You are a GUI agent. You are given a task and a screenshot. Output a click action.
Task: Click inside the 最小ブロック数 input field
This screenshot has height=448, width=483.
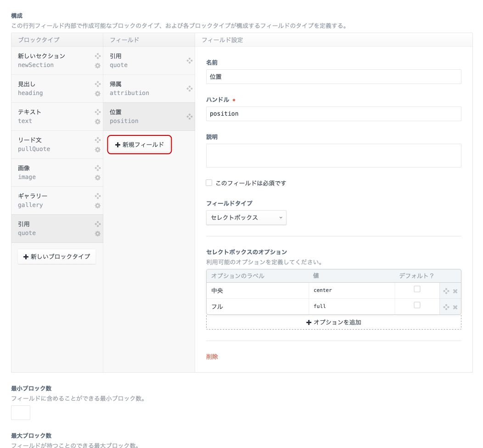pos(20,412)
